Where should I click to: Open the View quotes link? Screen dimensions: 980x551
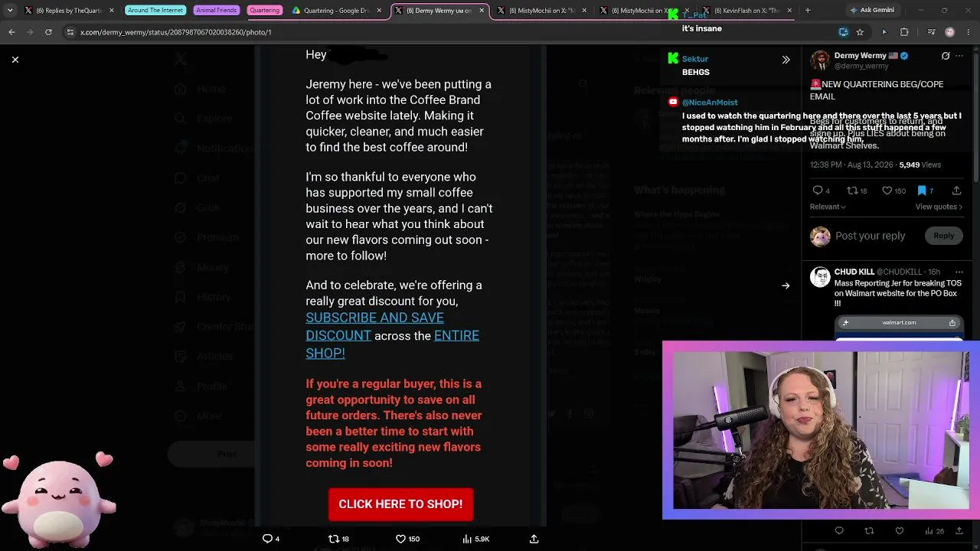coord(939,207)
